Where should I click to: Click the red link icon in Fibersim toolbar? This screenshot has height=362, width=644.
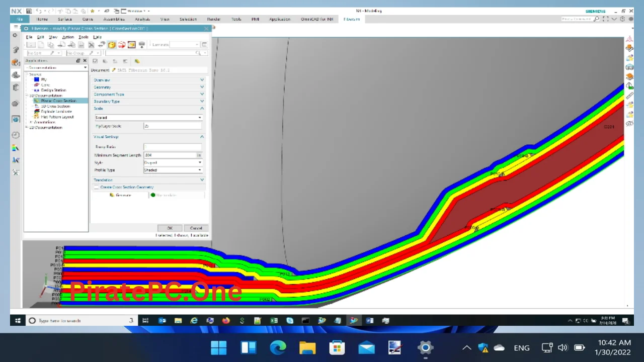[x=121, y=45]
